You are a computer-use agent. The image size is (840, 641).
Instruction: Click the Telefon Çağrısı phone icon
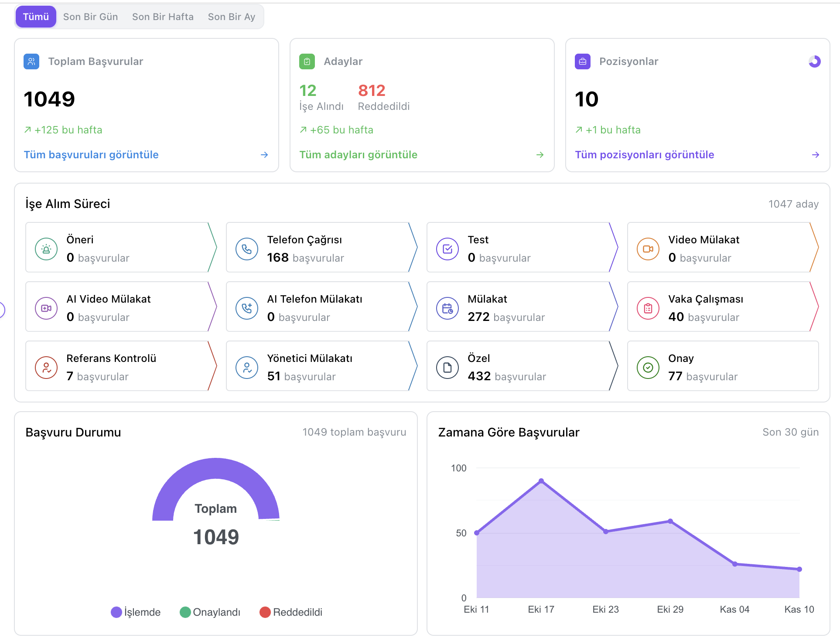click(x=247, y=249)
